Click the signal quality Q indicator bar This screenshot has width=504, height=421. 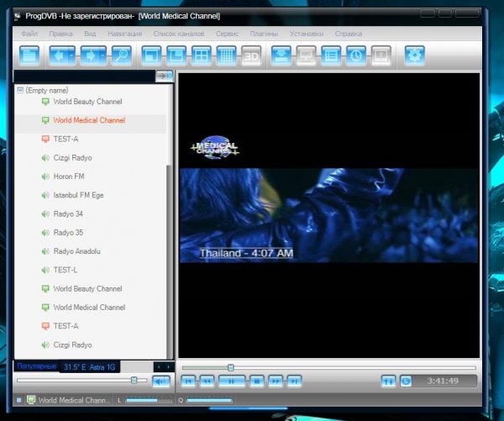click(x=209, y=401)
